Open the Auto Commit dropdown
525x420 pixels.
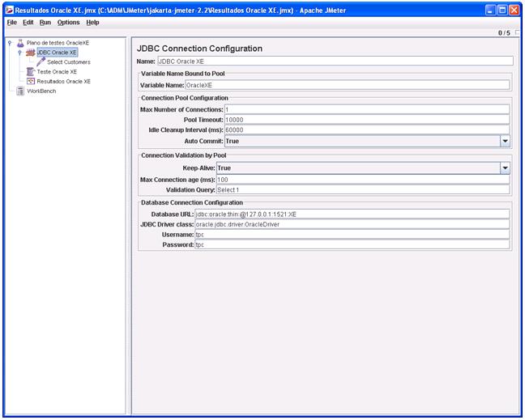pos(505,141)
